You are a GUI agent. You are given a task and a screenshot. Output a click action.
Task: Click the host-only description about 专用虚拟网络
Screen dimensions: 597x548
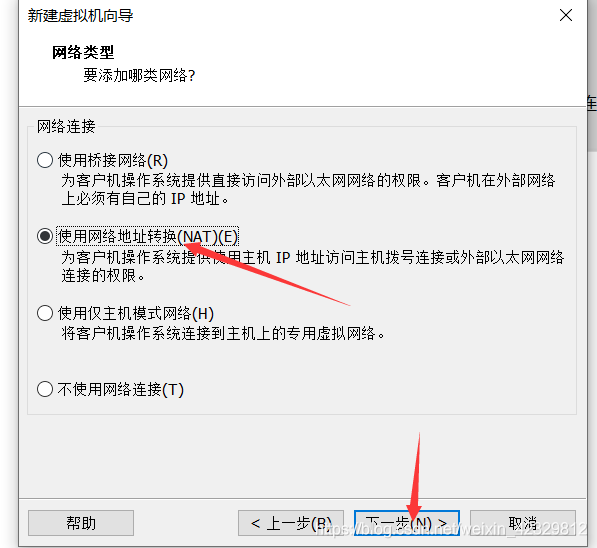(x=223, y=334)
